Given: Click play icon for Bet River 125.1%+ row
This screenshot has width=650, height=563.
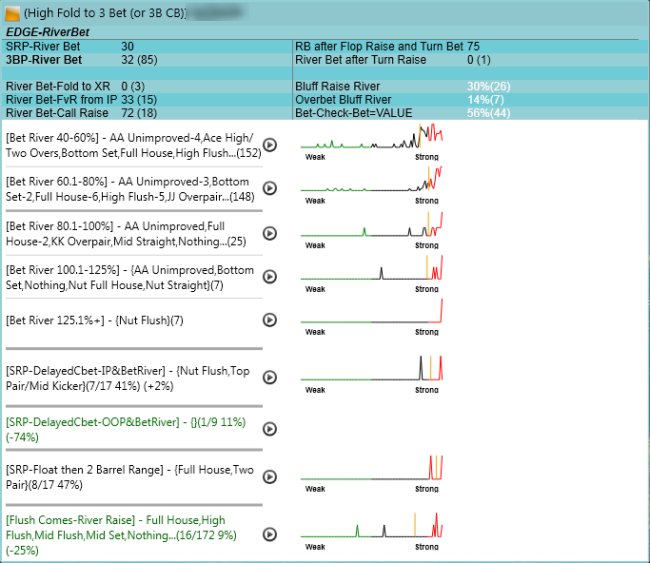Looking at the screenshot, I should [269, 319].
